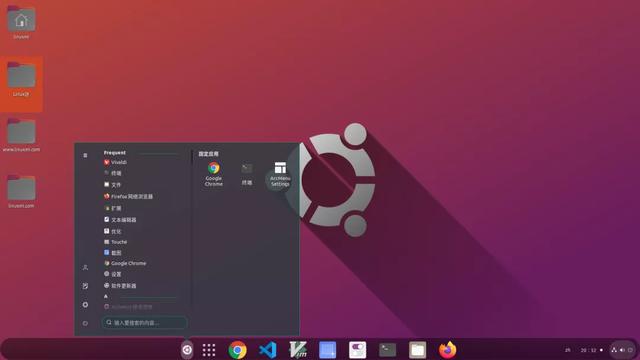Select the linuxmi.com desktop folder

tap(21, 191)
